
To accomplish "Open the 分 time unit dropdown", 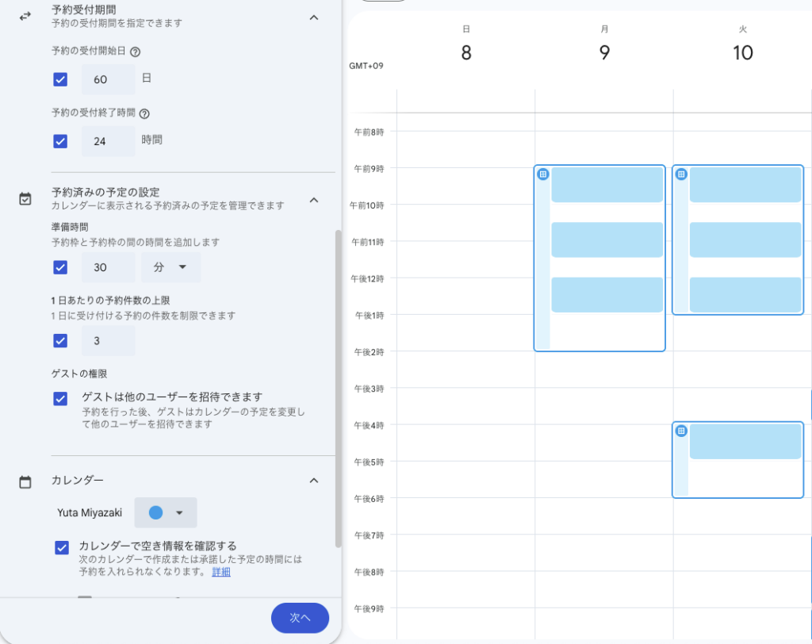I will [x=170, y=267].
